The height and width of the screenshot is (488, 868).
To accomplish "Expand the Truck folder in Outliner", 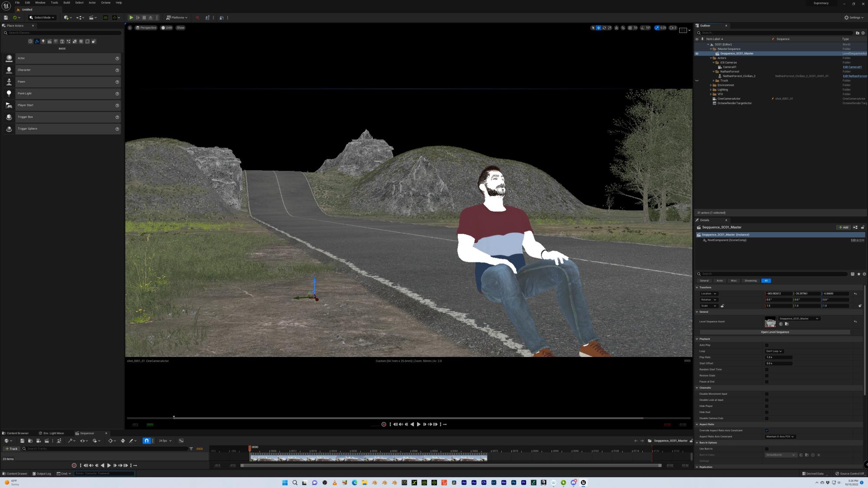I will (713, 81).
